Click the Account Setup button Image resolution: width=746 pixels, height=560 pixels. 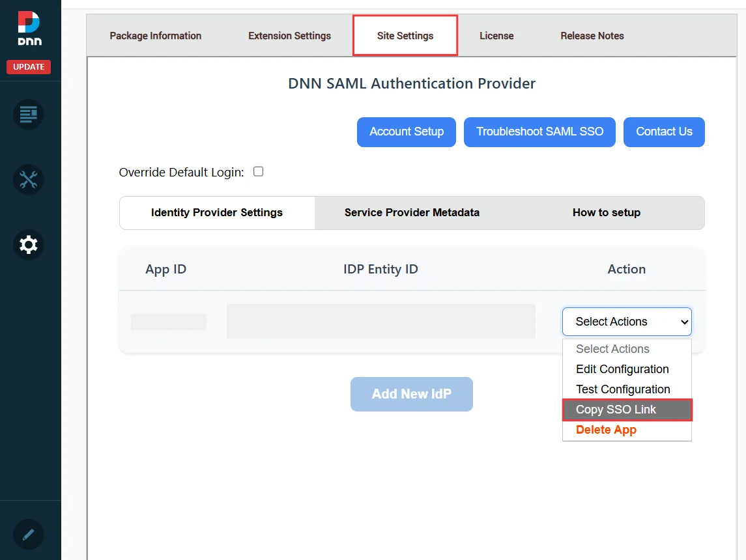tap(407, 132)
